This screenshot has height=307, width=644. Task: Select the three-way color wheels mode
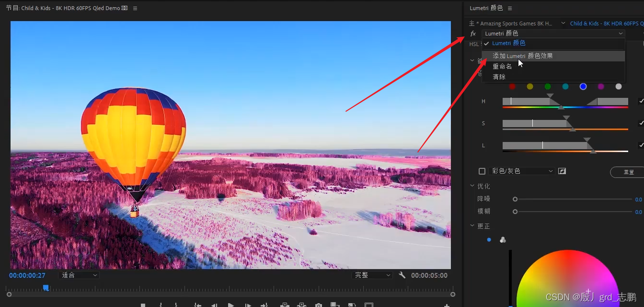[x=503, y=240]
